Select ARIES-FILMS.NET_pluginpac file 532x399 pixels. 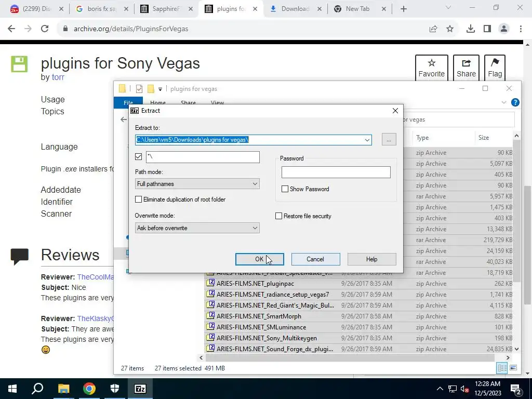[255, 284]
